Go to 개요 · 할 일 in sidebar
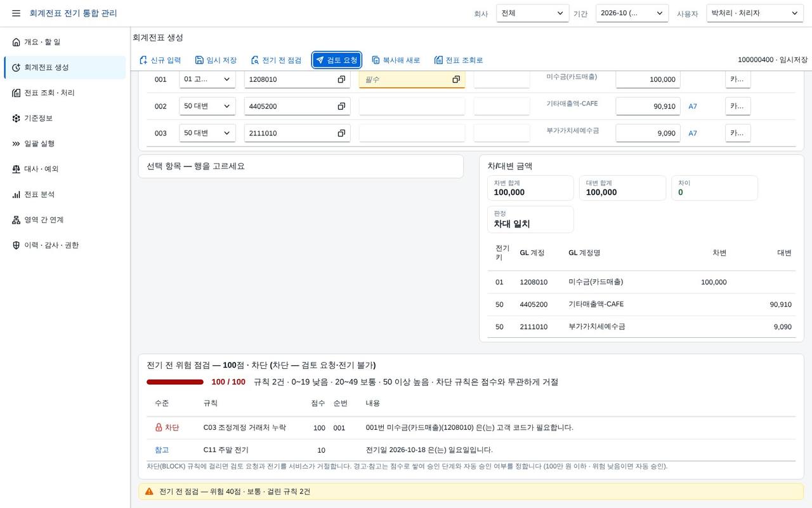This screenshot has height=508, width=812. pyautogui.click(x=65, y=42)
